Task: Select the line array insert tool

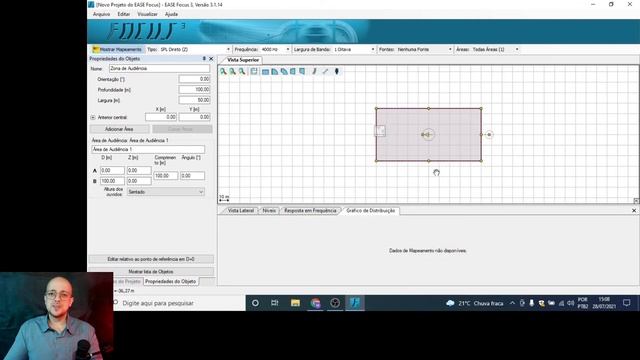Action: [x=314, y=71]
